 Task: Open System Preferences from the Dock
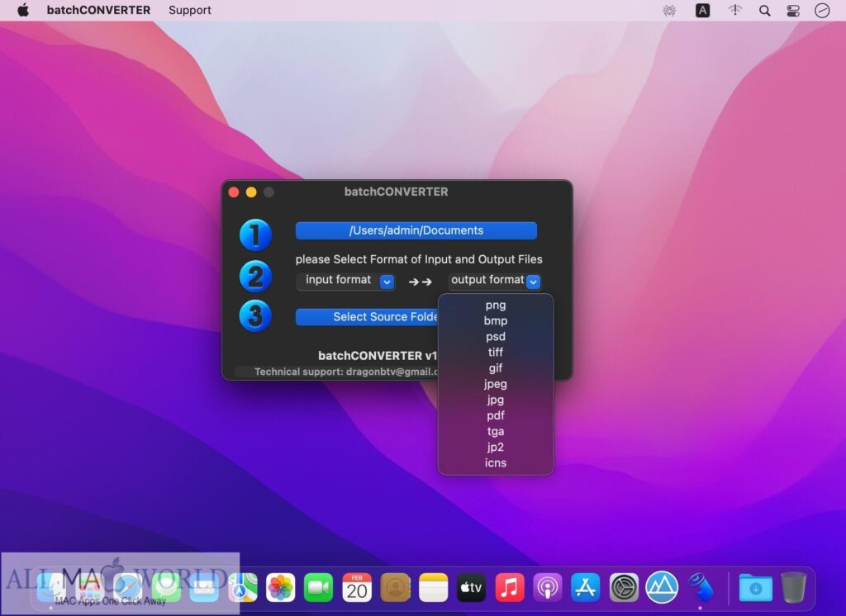(x=624, y=587)
